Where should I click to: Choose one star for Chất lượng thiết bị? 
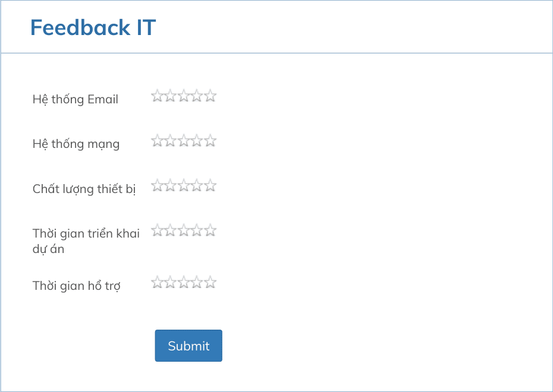156,185
